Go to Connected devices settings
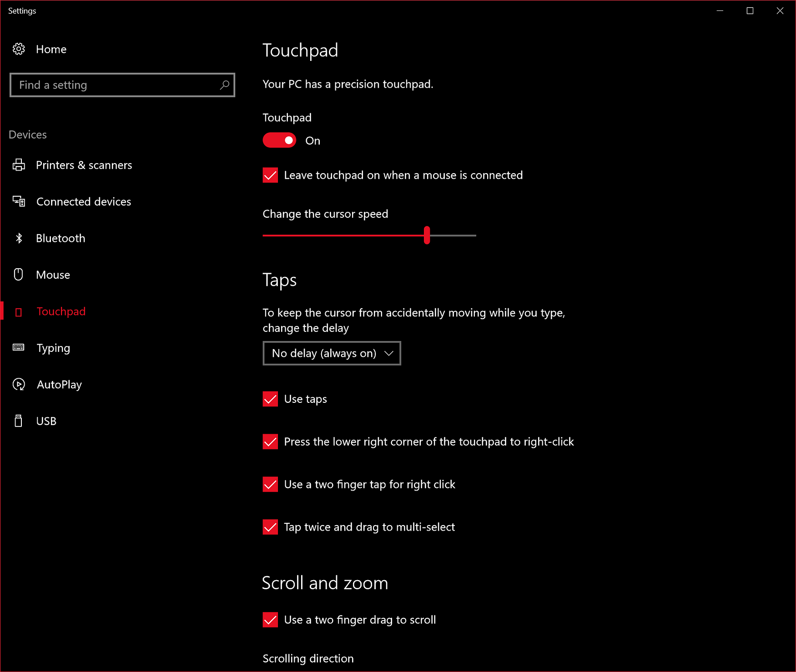The image size is (796, 672). [x=84, y=201]
